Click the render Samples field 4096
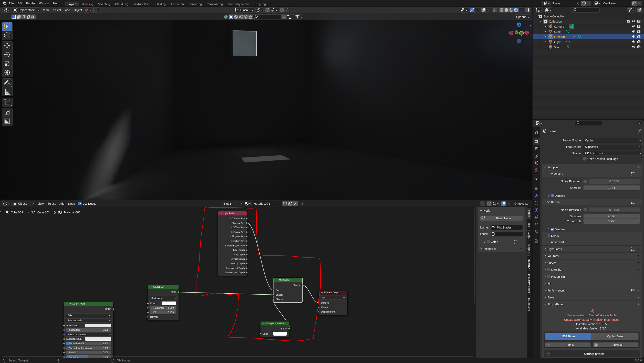Image resolution: width=644 pixels, height=363 pixels. click(x=611, y=216)
